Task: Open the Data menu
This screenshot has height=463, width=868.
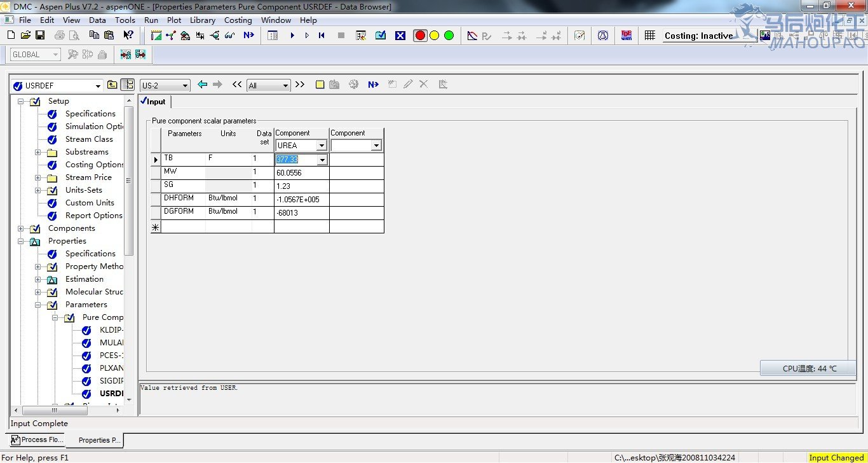Action: pyautogui.click(x=97, y=20)
